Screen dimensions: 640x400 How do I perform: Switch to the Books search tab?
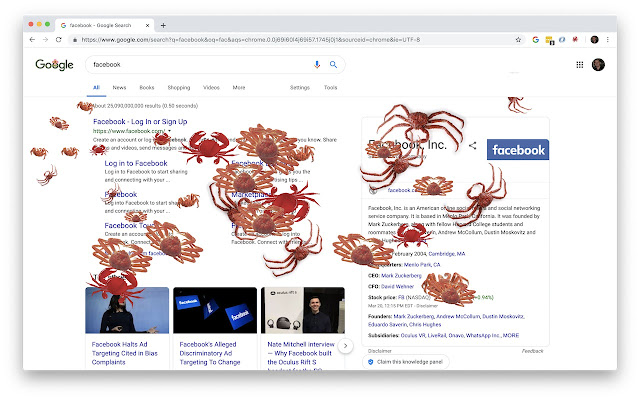[x=147, y=87]
